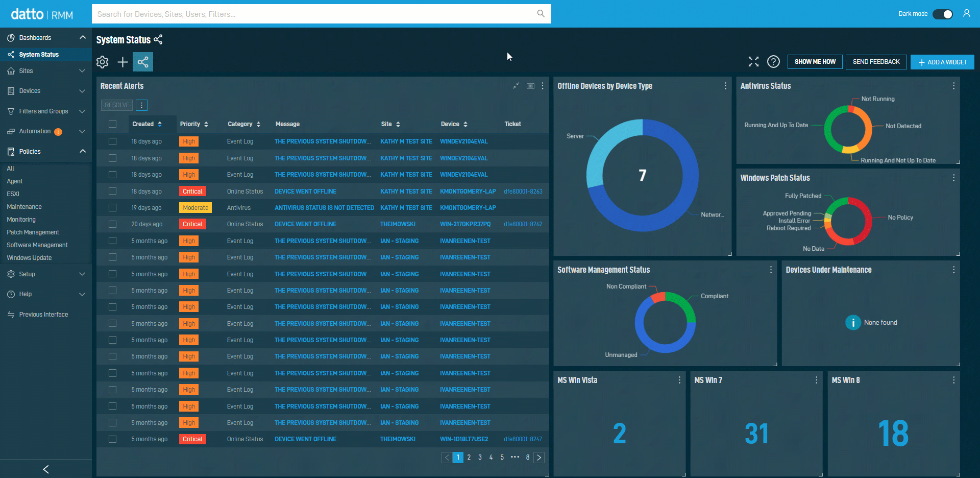
Task: Click share icon next to System Status title
Action: (x=158, y=39)
